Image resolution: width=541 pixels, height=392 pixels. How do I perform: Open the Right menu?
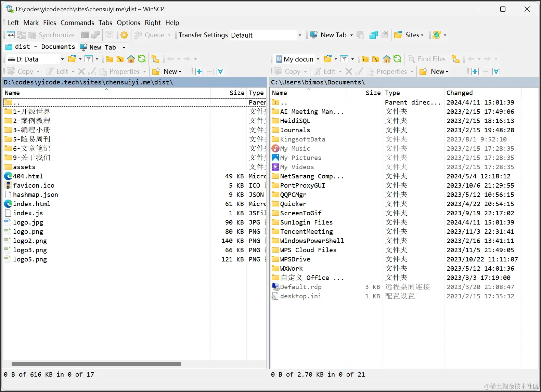(153, 23)
